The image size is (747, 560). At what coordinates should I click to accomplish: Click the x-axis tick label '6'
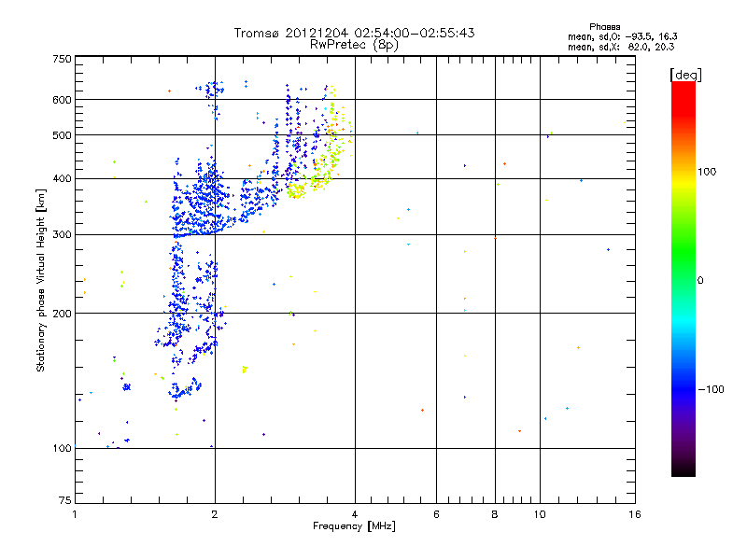(436, 514)
